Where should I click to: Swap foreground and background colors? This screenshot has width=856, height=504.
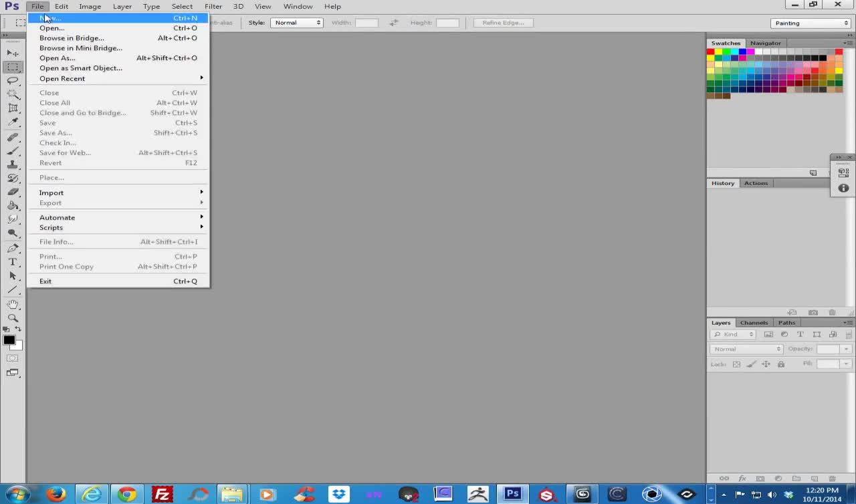18,329
